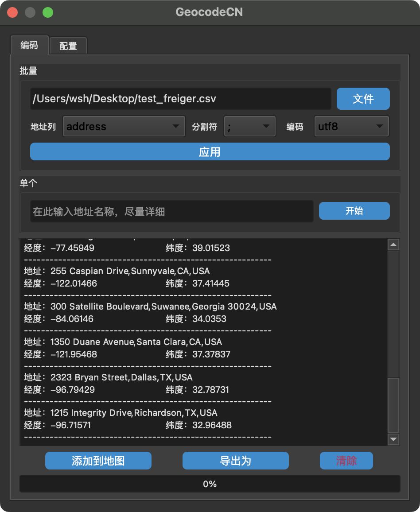Click the 255 Caspian Drive address line

[117, 271]
